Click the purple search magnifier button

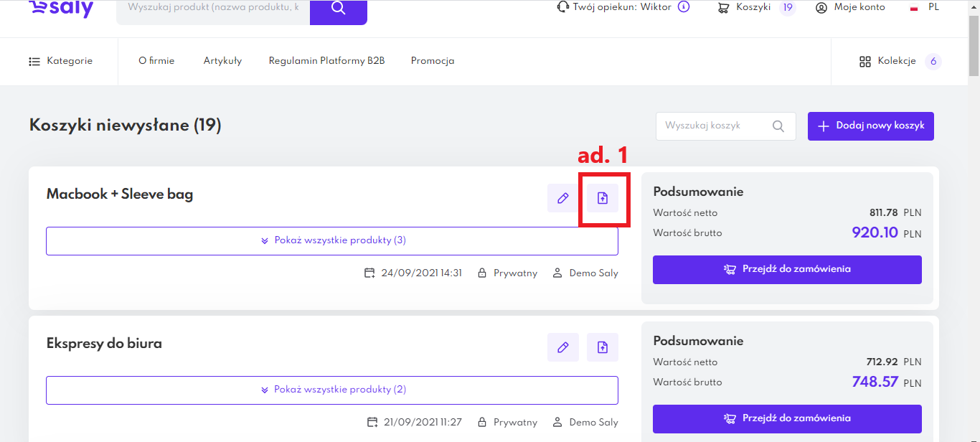[x=338, y=10]
